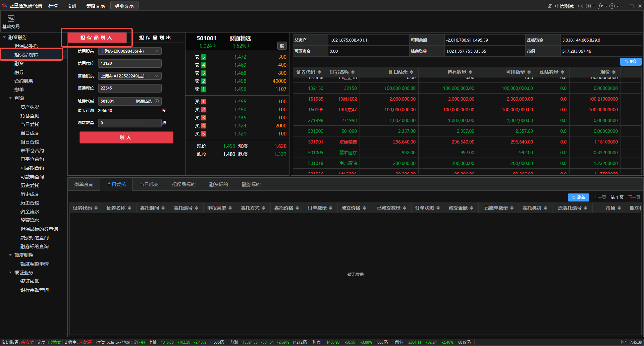644x346 pixels.
Task: Open the user profile icon
Action: coord(580,6)
